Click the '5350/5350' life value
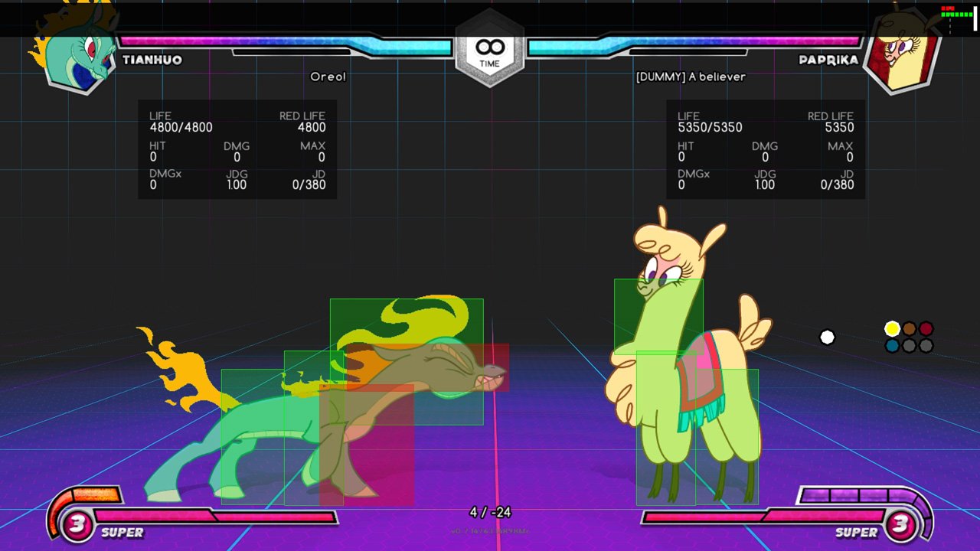980x551 pixels. (710, 128)
